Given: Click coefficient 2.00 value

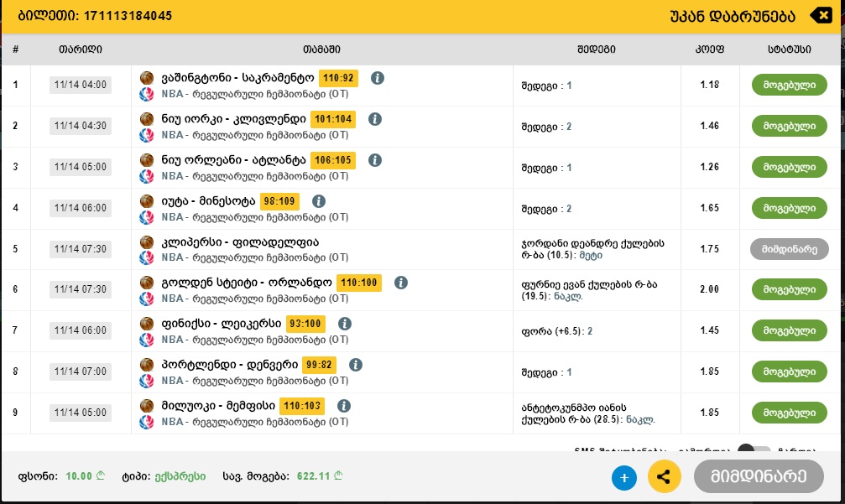Looking at the screenshot, I should click(710, 289).
